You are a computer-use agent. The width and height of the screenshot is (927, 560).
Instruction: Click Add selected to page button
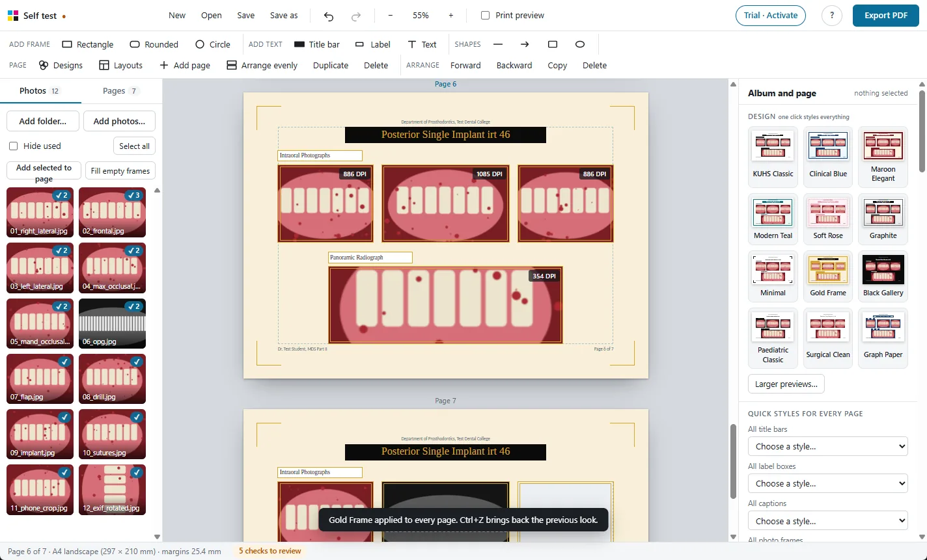44,172
